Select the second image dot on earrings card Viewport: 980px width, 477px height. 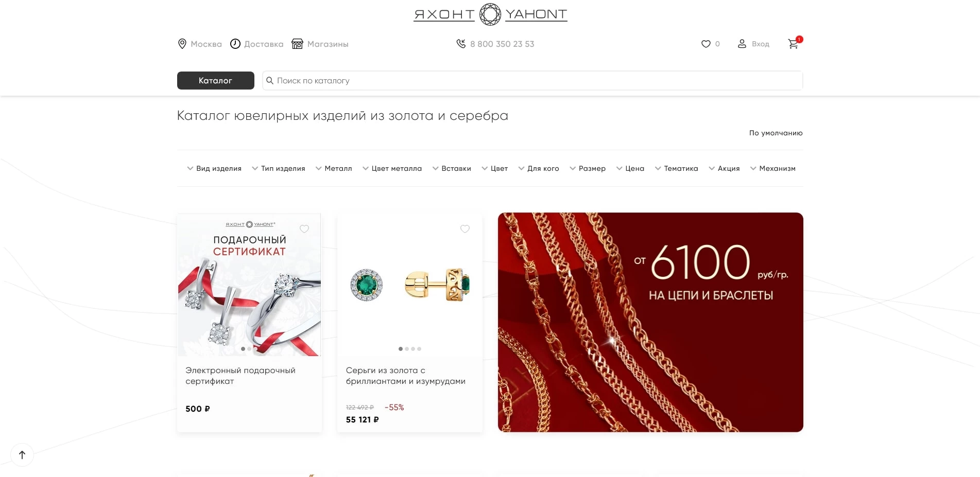(x=407, y=349)
